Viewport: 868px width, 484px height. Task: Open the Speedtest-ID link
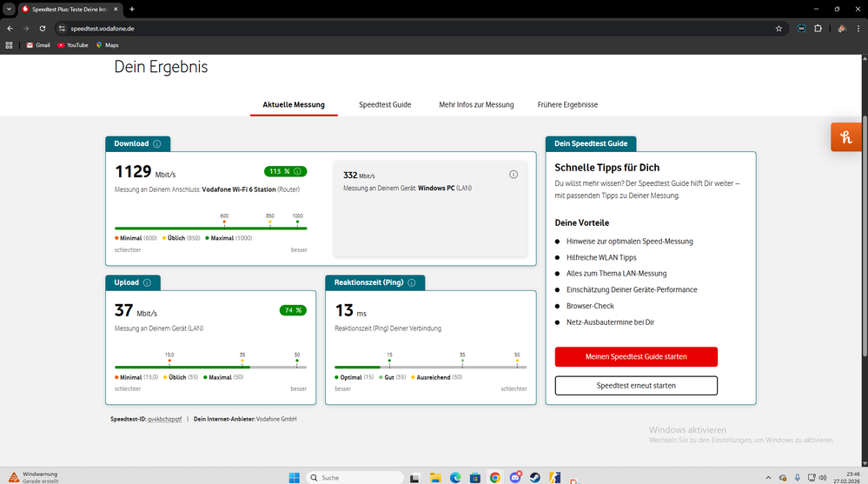point(164,419)
